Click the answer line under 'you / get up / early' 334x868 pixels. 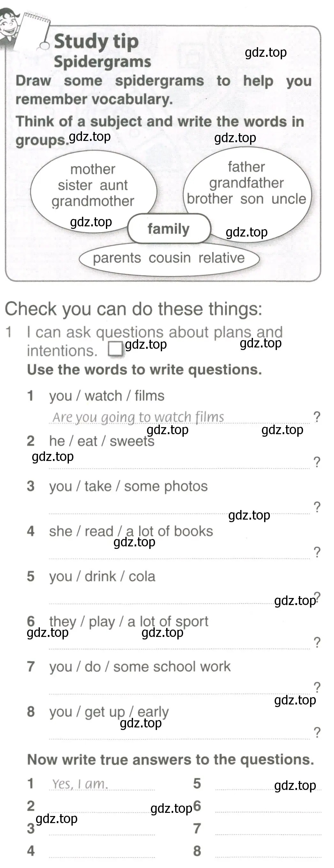(x=179, y=733)
